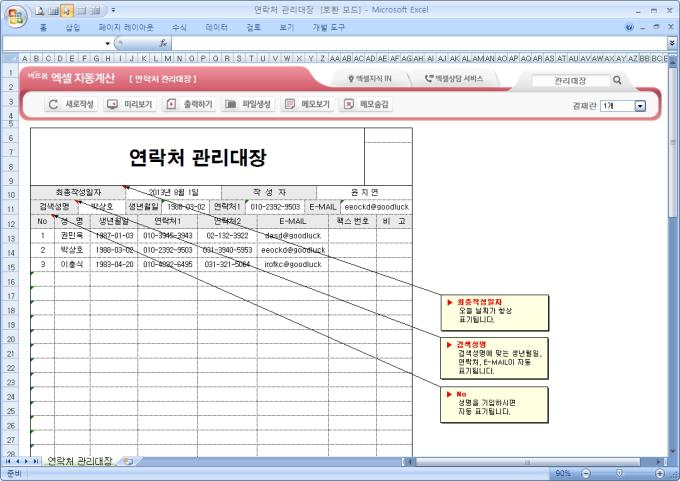Click the 윤지연 author cell

pos(364,192)
